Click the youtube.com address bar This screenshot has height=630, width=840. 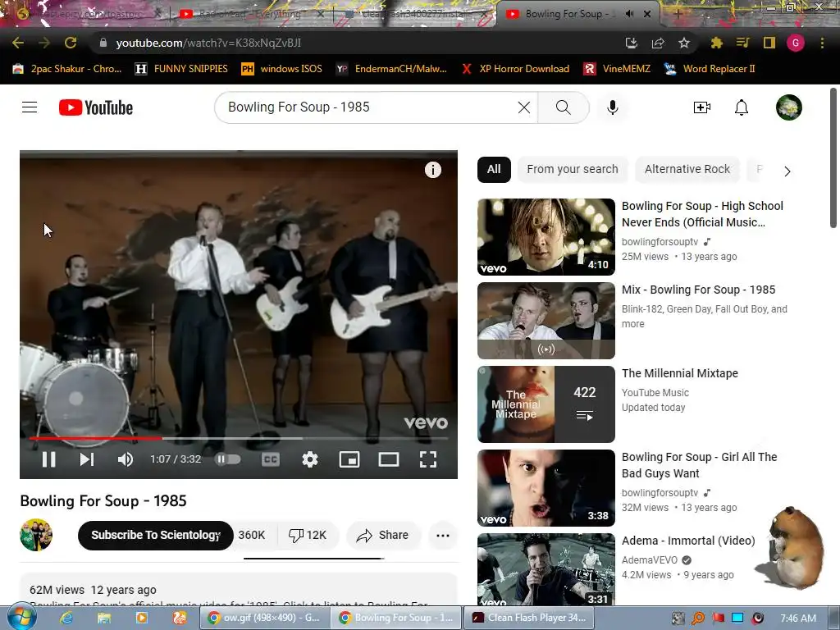click(x=354, y=43)
